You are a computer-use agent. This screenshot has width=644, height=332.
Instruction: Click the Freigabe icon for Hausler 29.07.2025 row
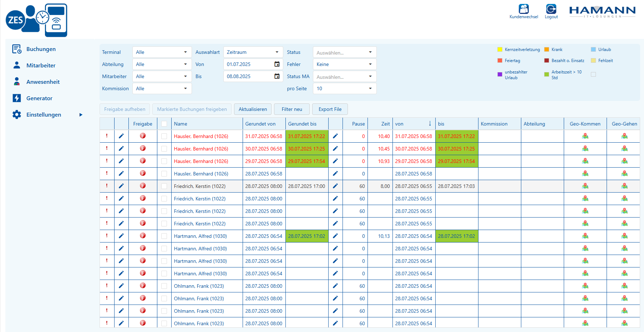pos(143,161)
